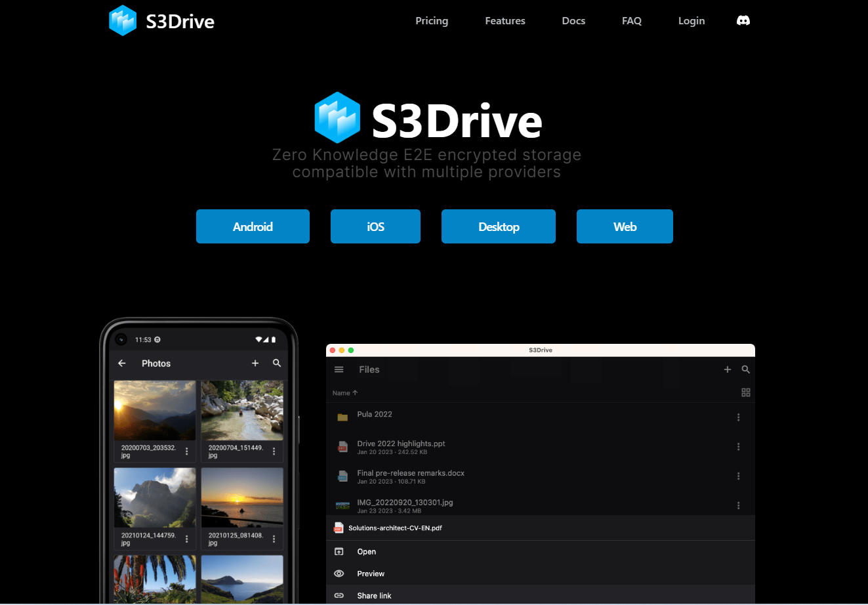868x605 pixels.
Task: Open the Docs page
Action: (x=573, y=21)
